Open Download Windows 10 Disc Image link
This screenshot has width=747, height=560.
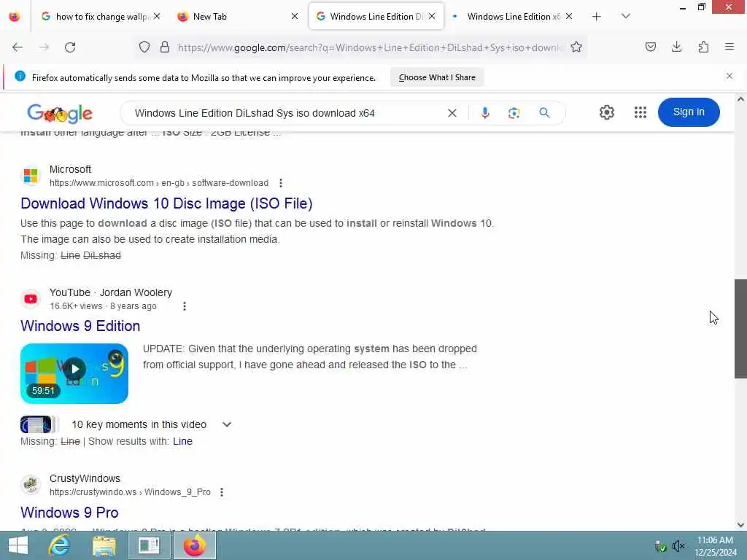[166, 203]
